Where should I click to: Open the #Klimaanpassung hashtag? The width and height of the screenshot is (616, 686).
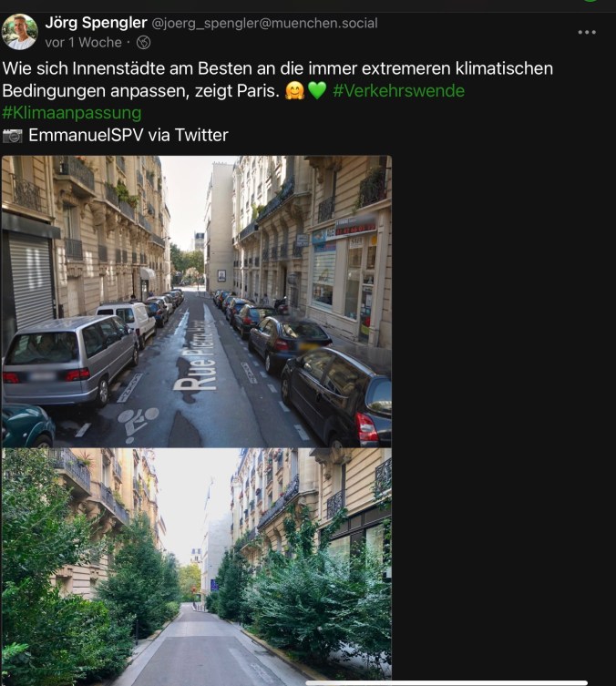point(72,113)
